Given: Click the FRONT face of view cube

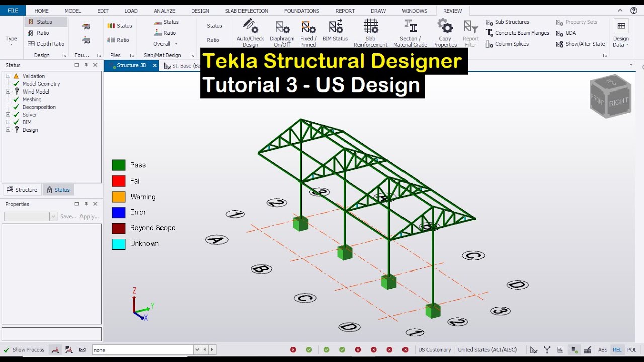Looking at the screenshot, I should coord(598,100).
